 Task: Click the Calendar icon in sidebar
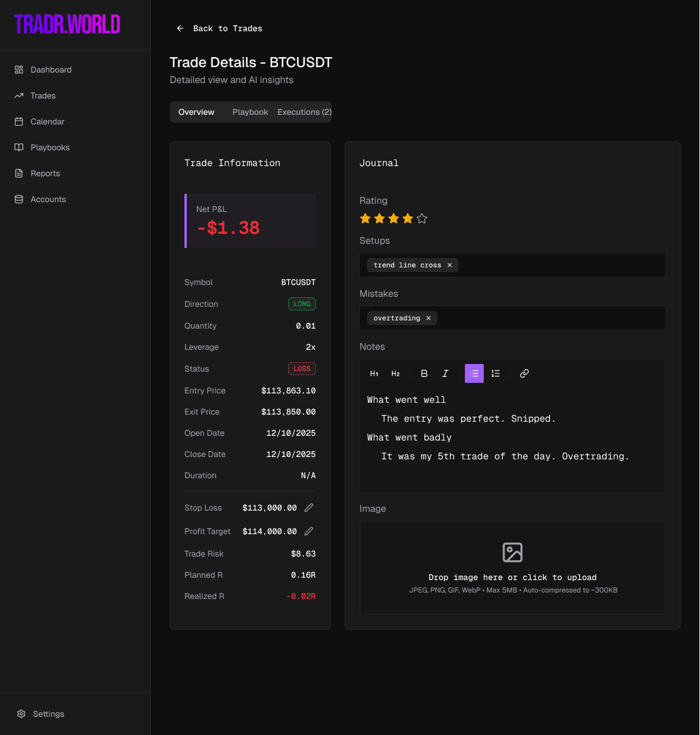point(19,121)
